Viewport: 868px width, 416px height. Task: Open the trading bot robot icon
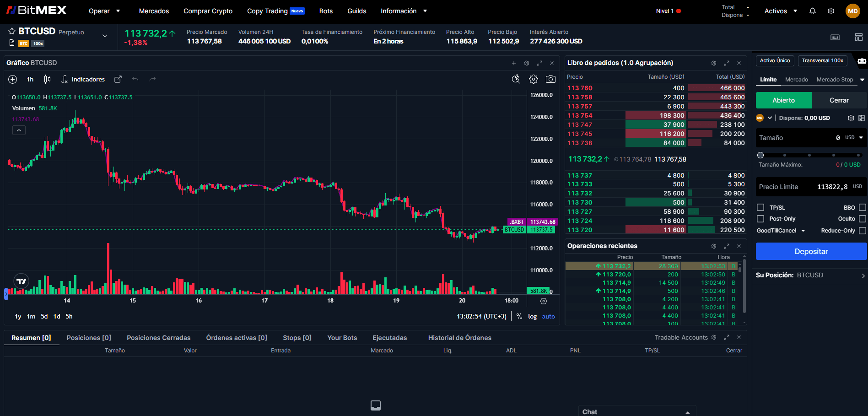click(x=862, y=61)
